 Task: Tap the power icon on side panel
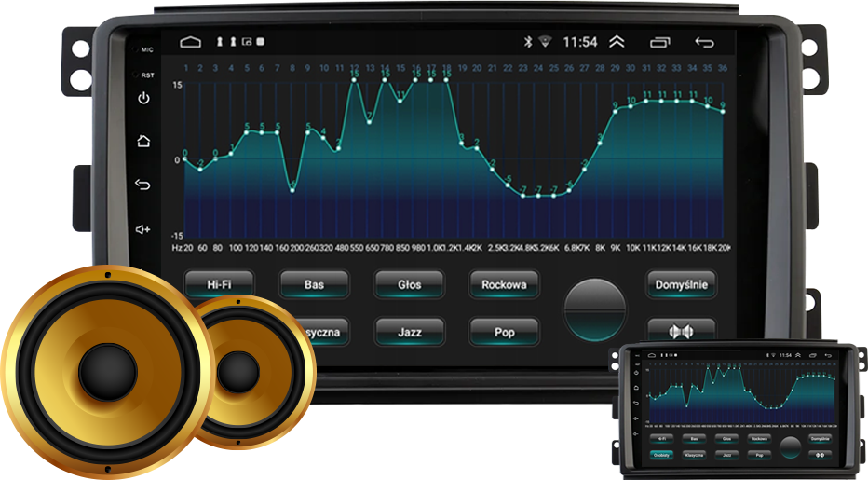tap(143, 98)
